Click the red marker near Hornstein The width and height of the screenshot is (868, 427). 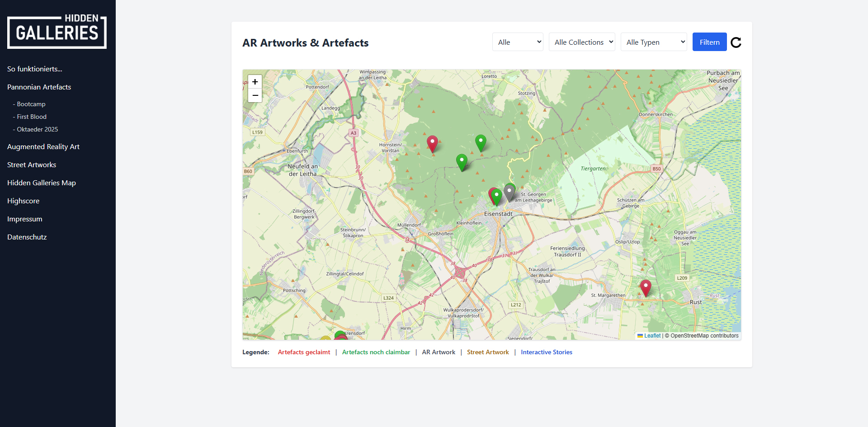pyautogui.click(x=432, y=143)
